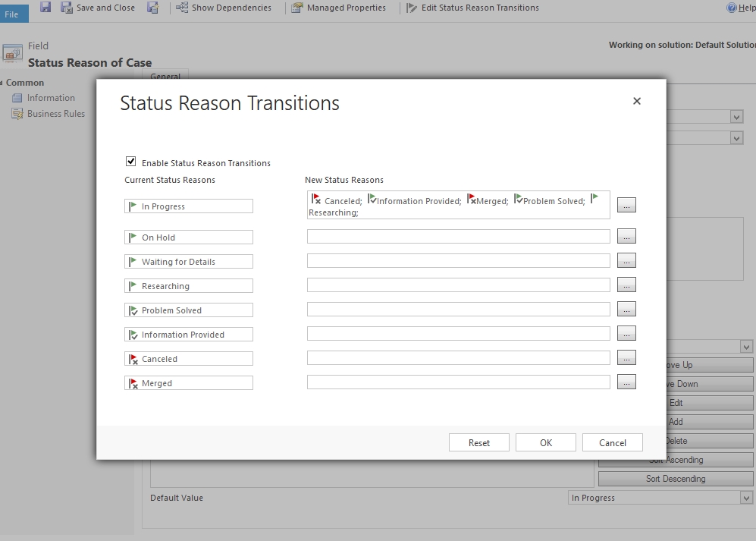Open ellipsis picker for Merged row
This screenshot has width=756, height=541.
(626, 382)
